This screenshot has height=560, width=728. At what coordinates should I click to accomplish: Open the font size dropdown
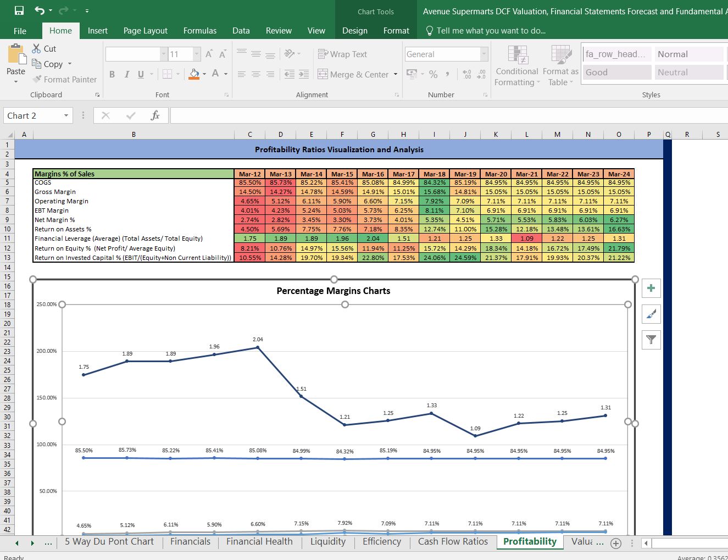[x=197, y=54]
